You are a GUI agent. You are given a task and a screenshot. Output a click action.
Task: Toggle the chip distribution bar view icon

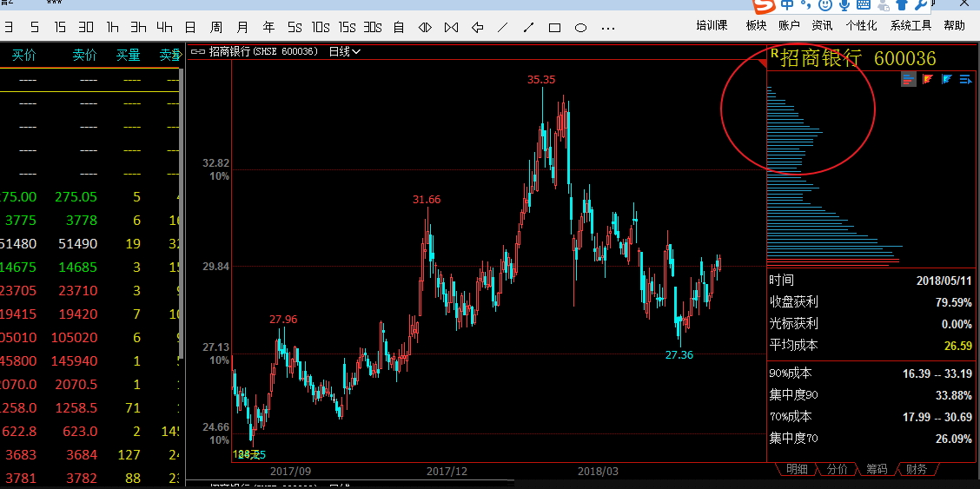click(x=908, y=80)
